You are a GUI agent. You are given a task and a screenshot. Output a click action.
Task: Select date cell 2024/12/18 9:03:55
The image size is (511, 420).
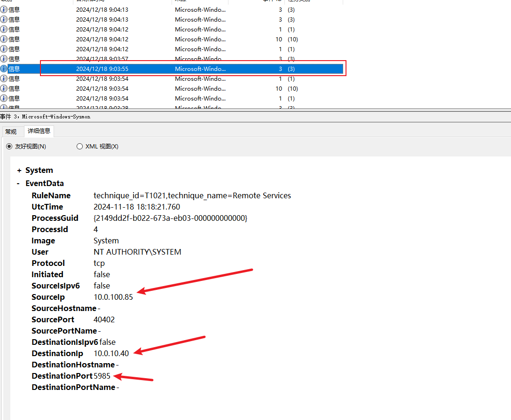tap(102, 69)
